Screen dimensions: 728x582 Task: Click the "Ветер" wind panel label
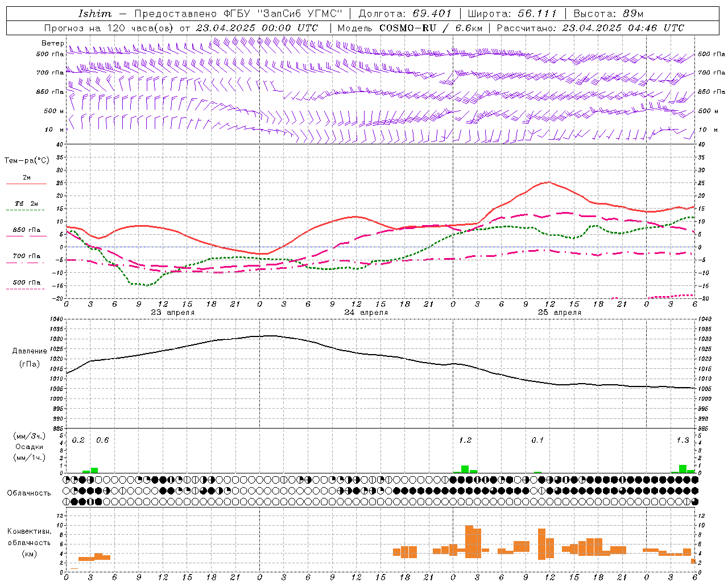(x=52, y=43)
